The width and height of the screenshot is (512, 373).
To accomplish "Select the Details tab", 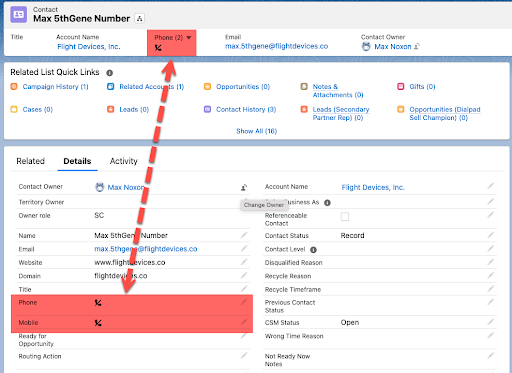I will point(77,161).
